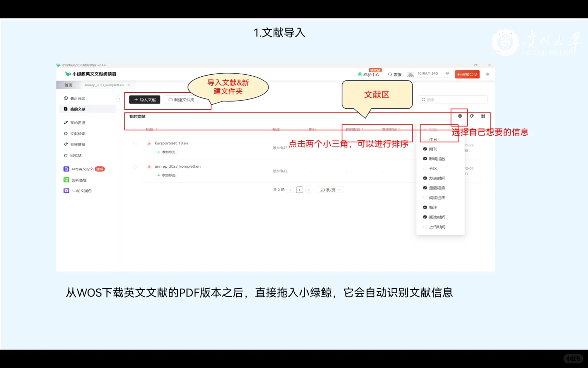Open the kurzportraet_18.en document title
Screen dimensions: 588x368
(171, 143)
